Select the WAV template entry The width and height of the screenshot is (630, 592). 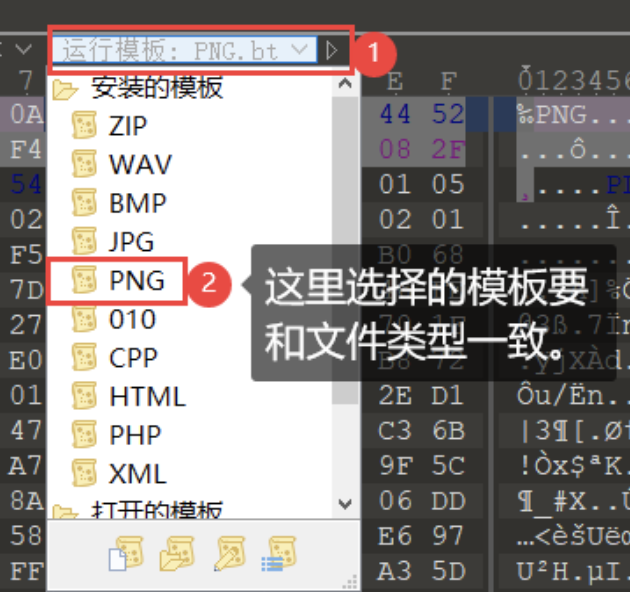140,164
